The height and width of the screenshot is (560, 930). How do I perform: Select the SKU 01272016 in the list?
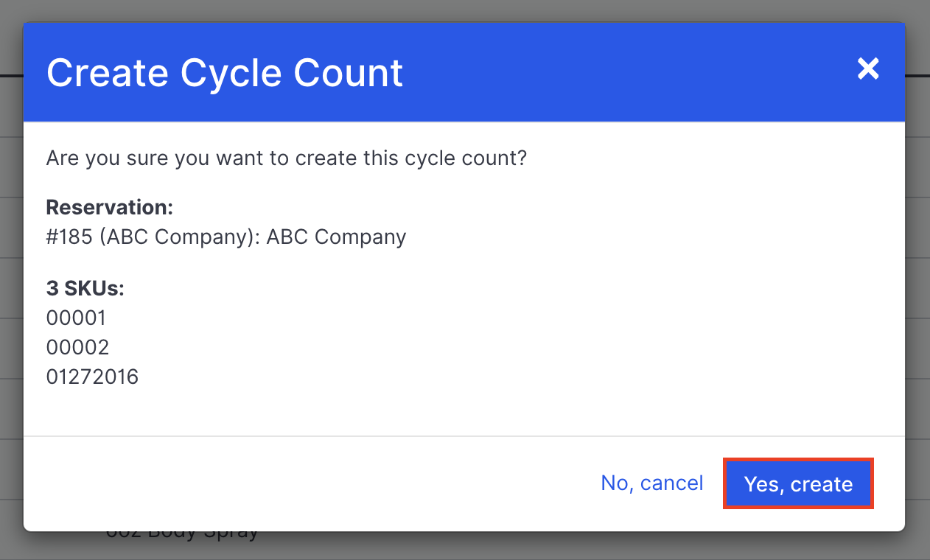point(92,377)
